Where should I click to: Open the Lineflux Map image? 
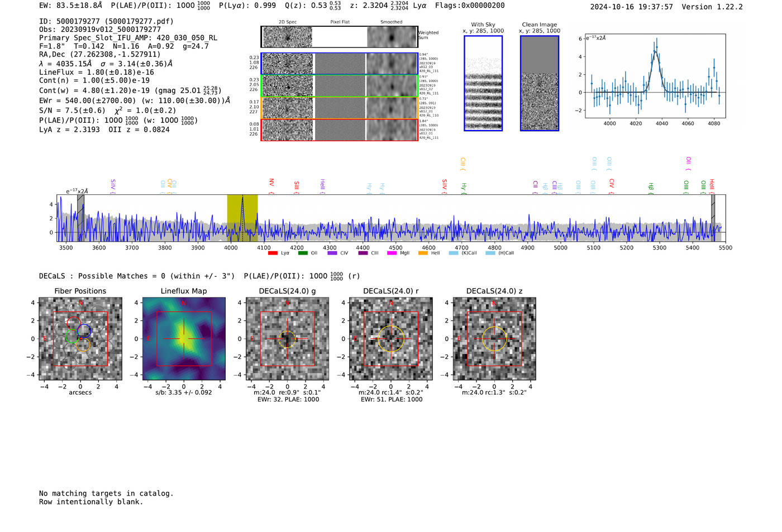click(x=184, y=339)
